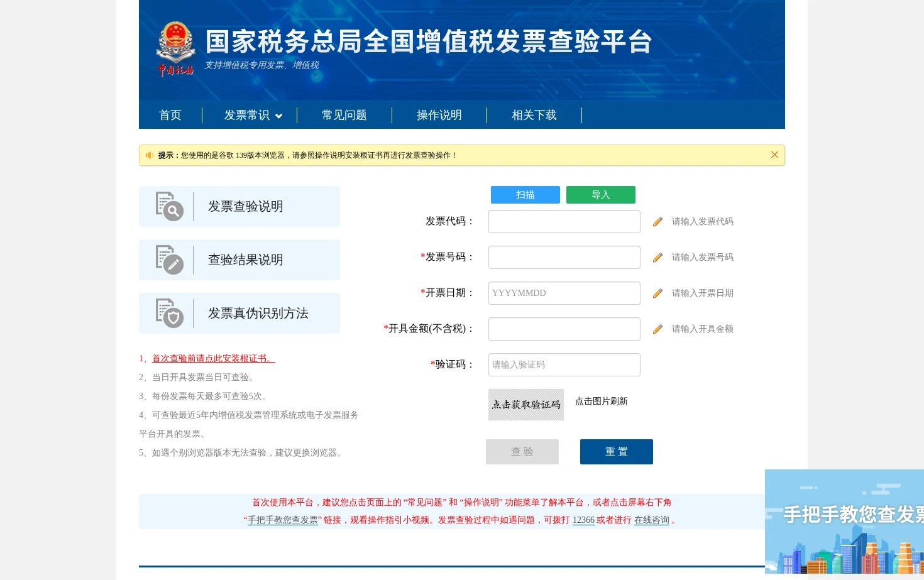This screenshot has height=580, width=924.
Task: Click the 国家税务总局全国增值税发票查验平台 title
Action: coord(429,42)
